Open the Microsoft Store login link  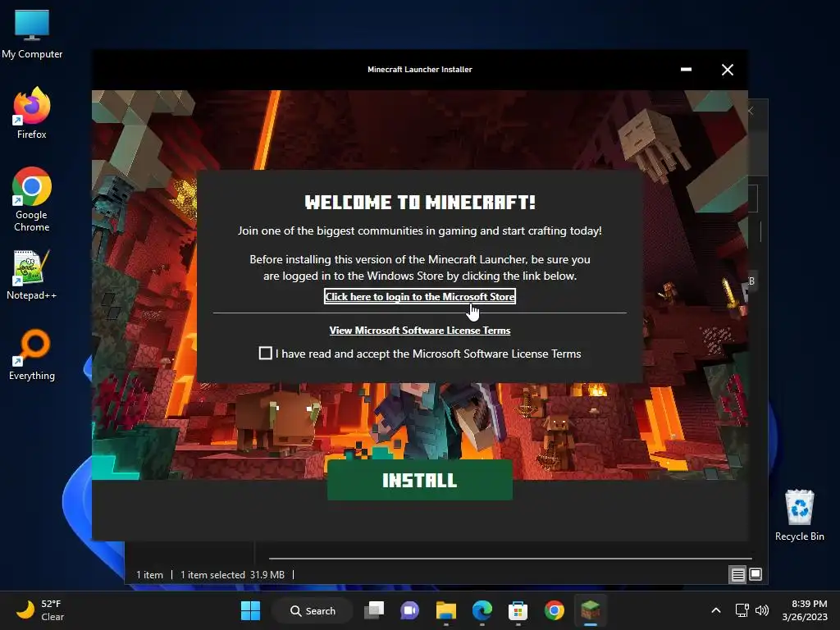click(x=419, y=296)
